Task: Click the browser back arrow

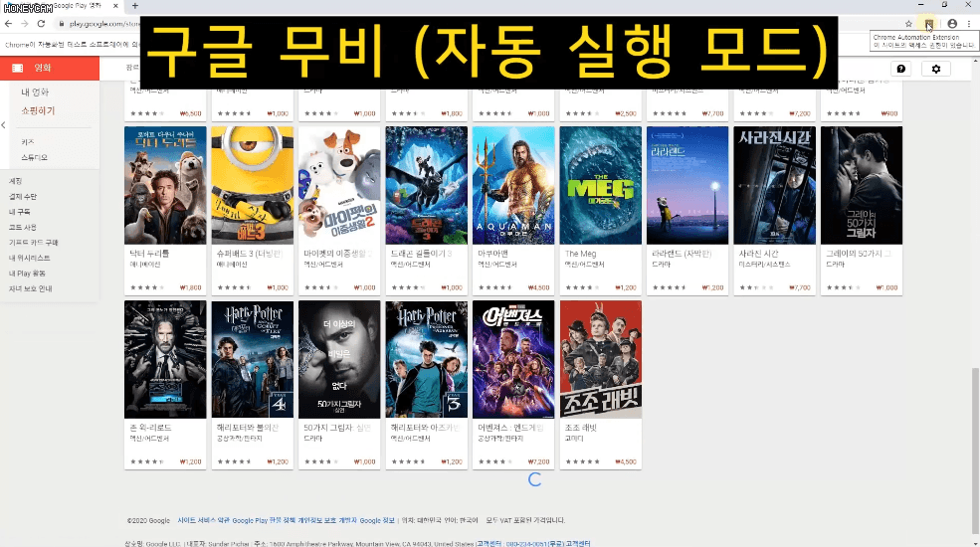Action: [x=8, y=24]
